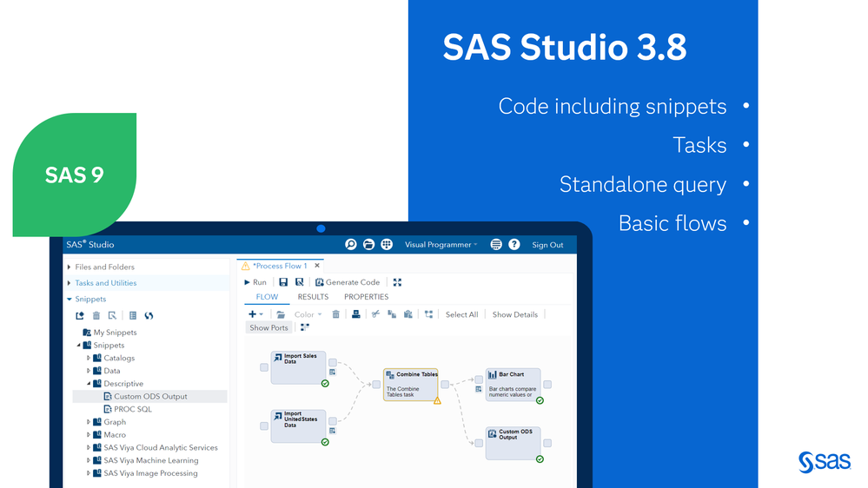
Task: Click the arrange nodes layout icon
Action: tap(428, 314)
